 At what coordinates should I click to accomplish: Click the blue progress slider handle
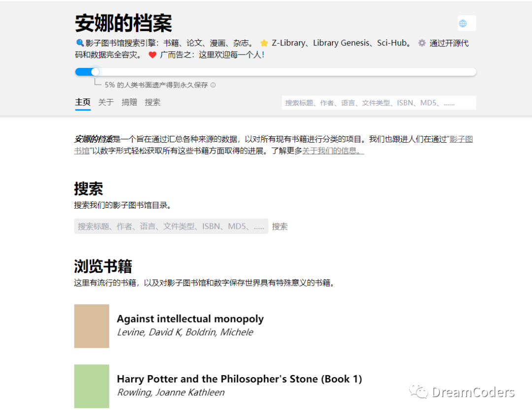(96, 72)
